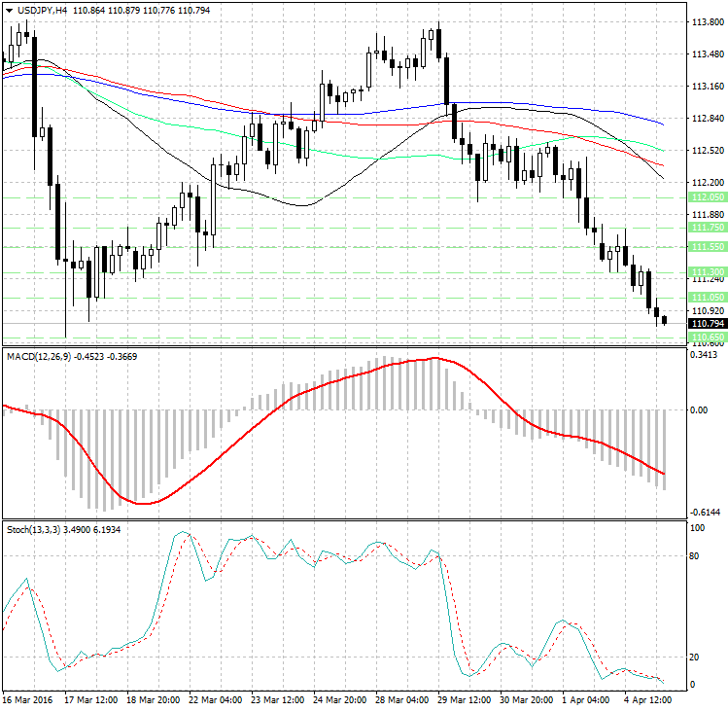Click the 4 Apr 12:00 time label
Image resolution: width=728 pixels, height=711 pixels.
[648, 700]
